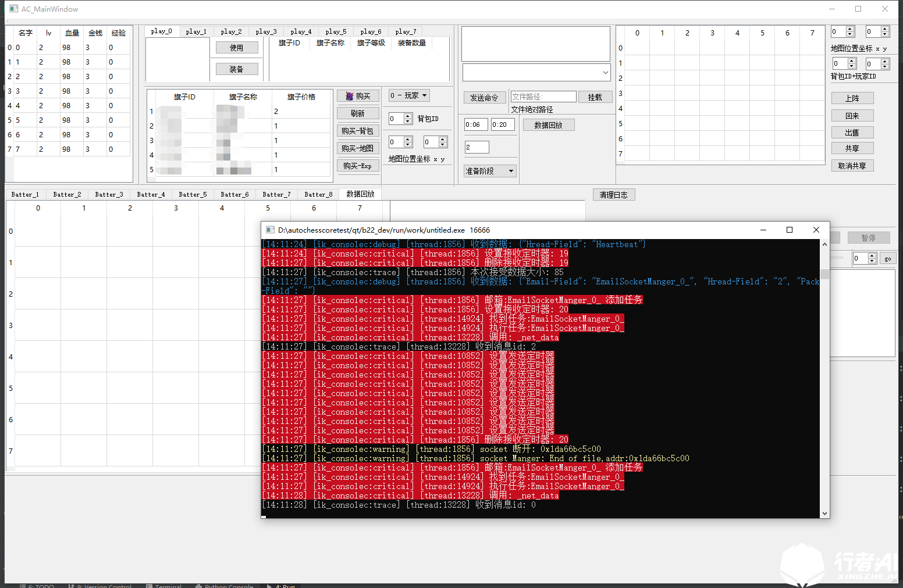This screenshot has height=588, width=903.
Task: Click down arrow of spinbox beside go button
Action: click(872, 261)
